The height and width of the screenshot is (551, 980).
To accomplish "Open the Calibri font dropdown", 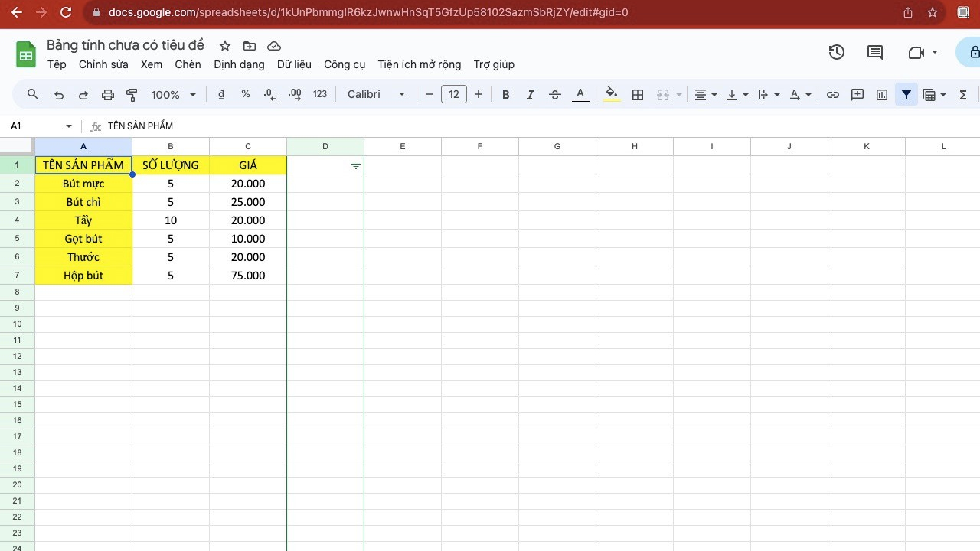I will coord(376,94).
